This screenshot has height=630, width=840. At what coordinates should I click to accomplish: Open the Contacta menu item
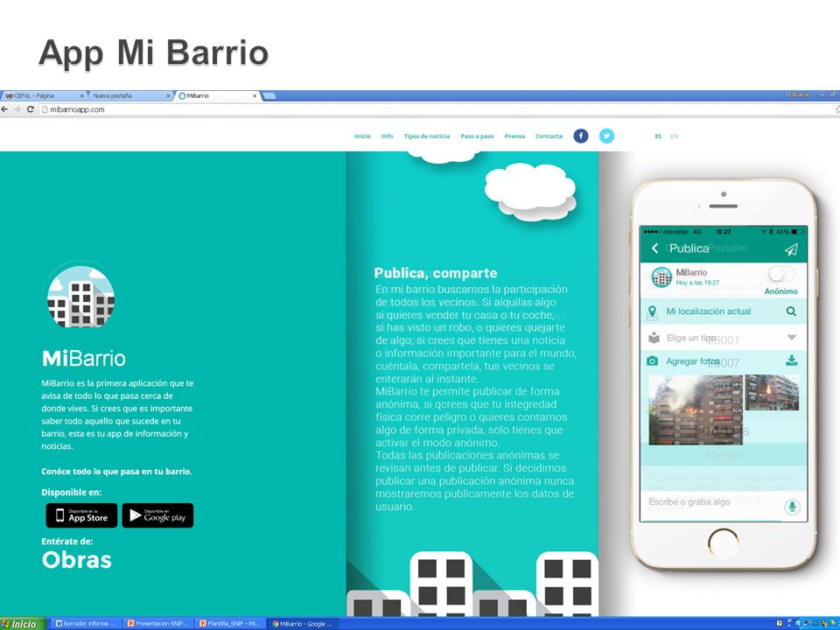(549, 136)
